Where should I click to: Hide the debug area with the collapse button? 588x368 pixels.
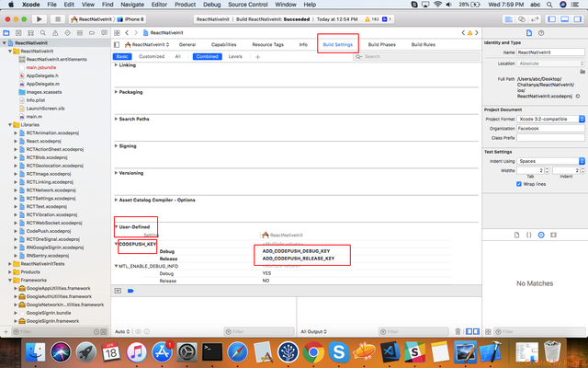pos(118,291)
